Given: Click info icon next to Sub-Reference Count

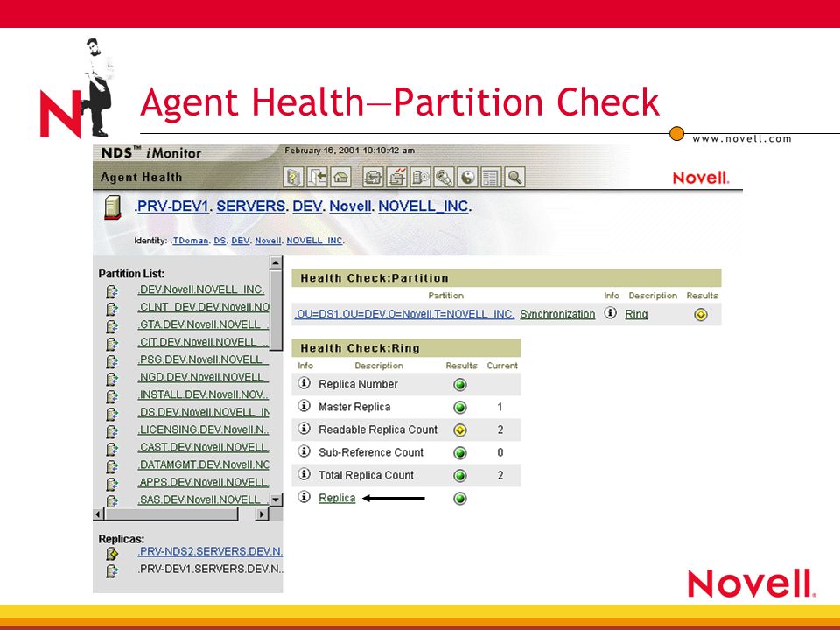Looking at the screenshot, I should 304,451.
